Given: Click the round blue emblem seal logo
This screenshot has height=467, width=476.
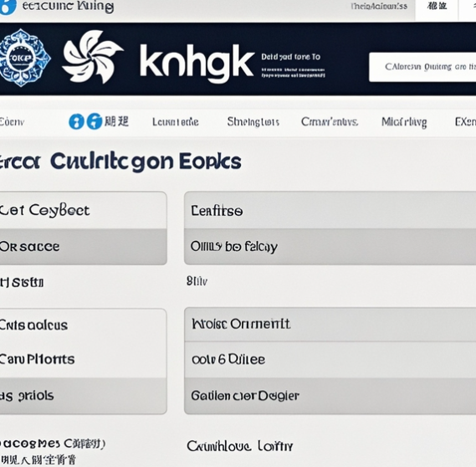Looking at the screenshot, I should (x=24, y=58).
